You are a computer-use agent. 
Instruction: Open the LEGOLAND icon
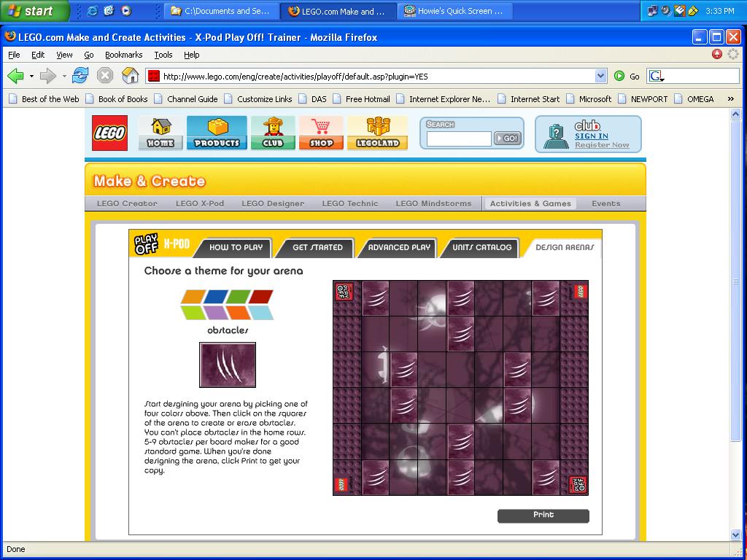click(x=377, y=133)
